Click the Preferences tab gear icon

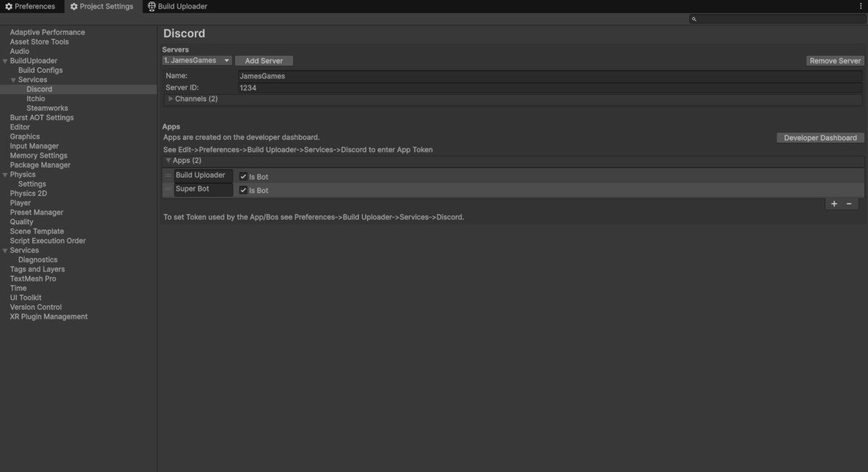[10, 6]
